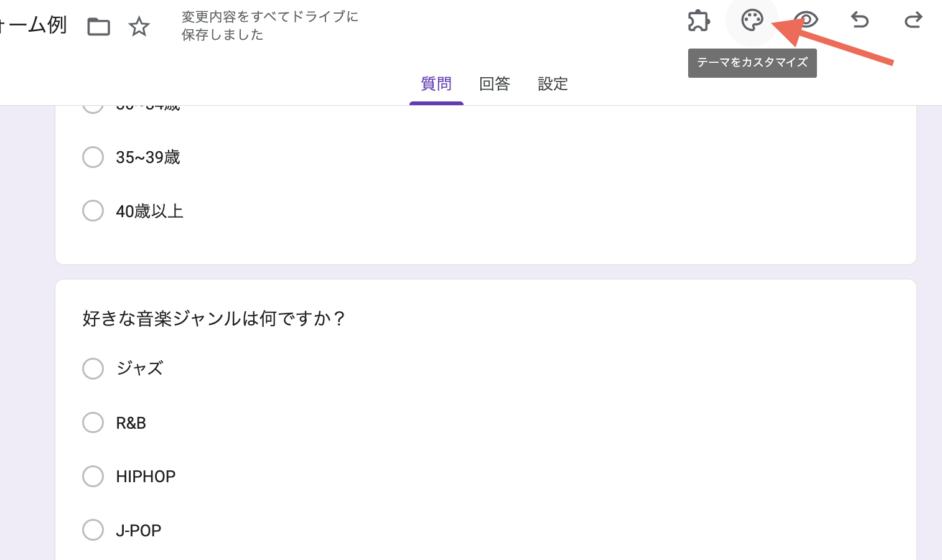942x560 pixels.
Task: Click the preview eye icon
Action: coord(806,21)
